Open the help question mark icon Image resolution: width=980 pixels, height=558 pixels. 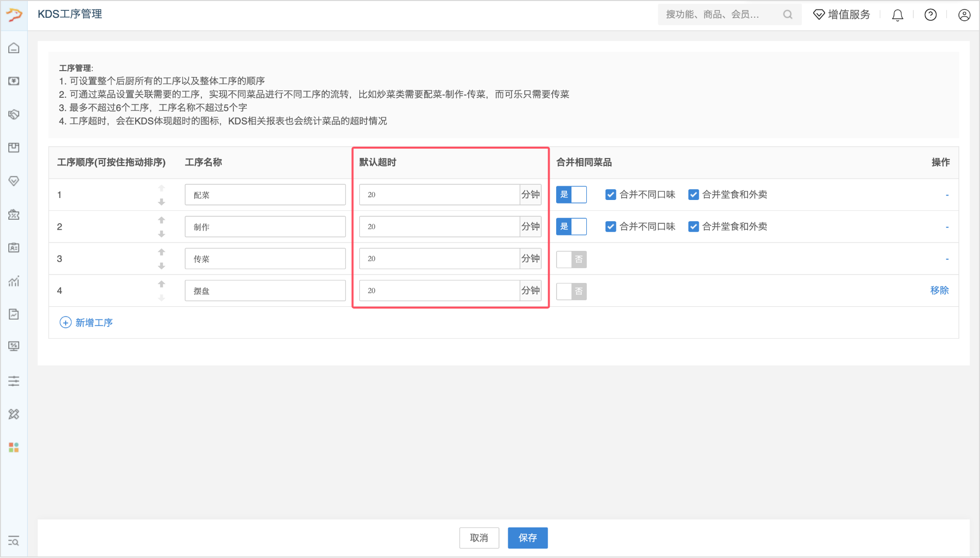[x=931, y=15]
